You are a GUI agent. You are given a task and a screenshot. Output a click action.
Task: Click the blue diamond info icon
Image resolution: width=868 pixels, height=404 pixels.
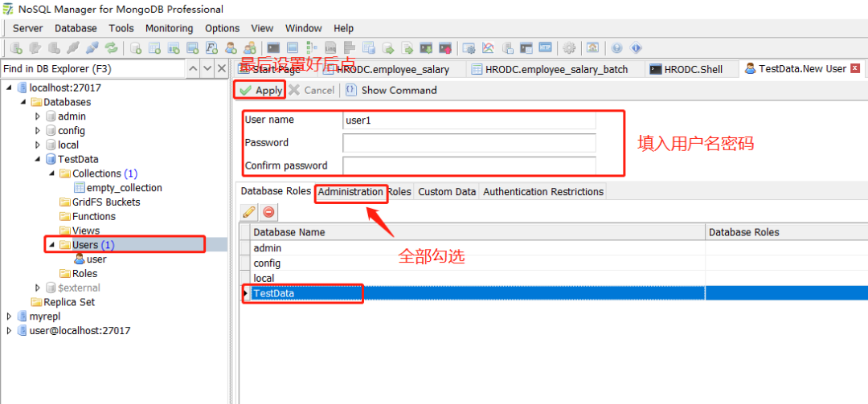point(636,47)
